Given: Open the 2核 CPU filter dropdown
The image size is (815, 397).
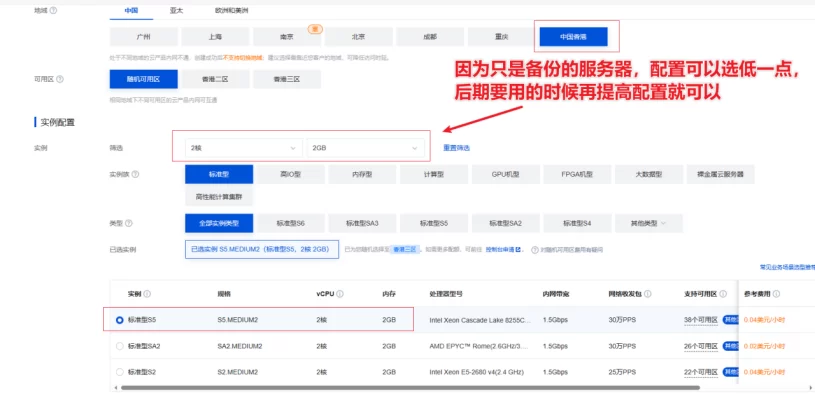Looking at the screenshot, I should click(244, 148).
